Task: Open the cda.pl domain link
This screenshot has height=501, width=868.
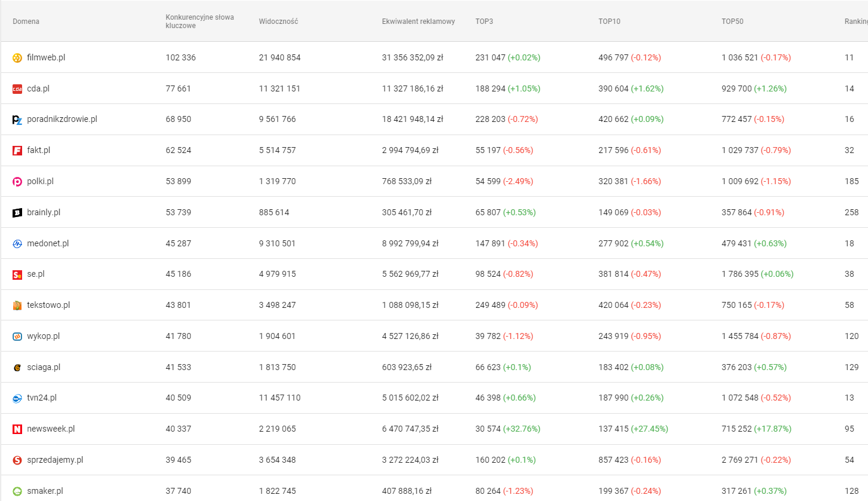Action: 38,88
